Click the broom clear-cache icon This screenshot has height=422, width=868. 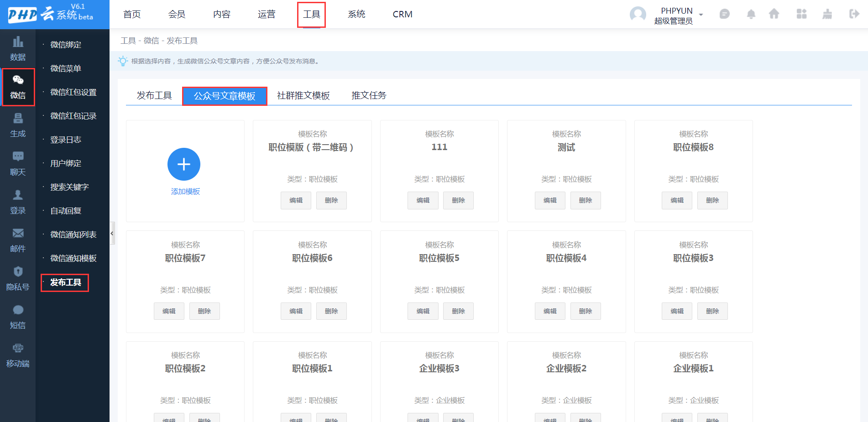827,14
